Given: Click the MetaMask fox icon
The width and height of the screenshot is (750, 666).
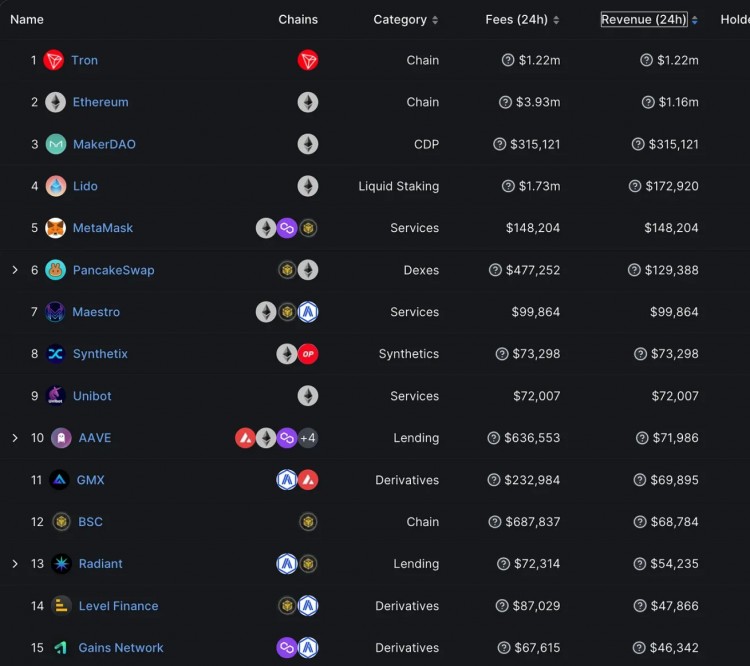Looking at the screenshot, I should pyautogui.click(x=56, y=228).
